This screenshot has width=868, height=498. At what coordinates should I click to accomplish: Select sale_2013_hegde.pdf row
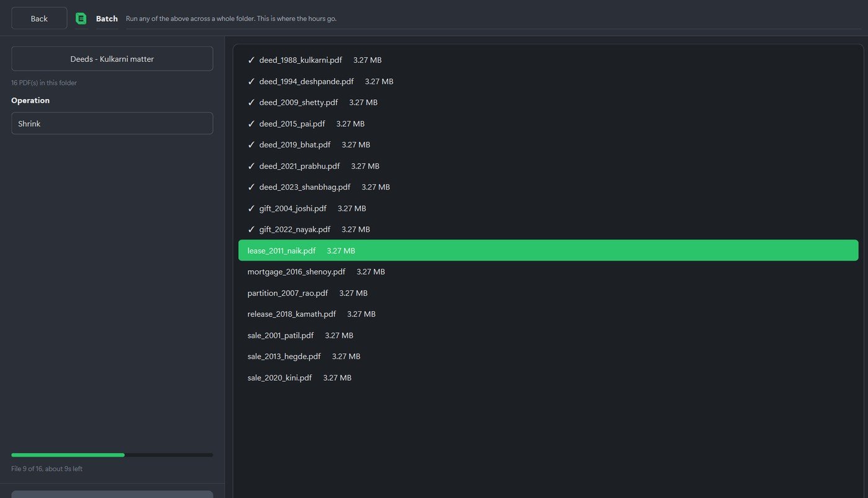click(x=548, y=356)
